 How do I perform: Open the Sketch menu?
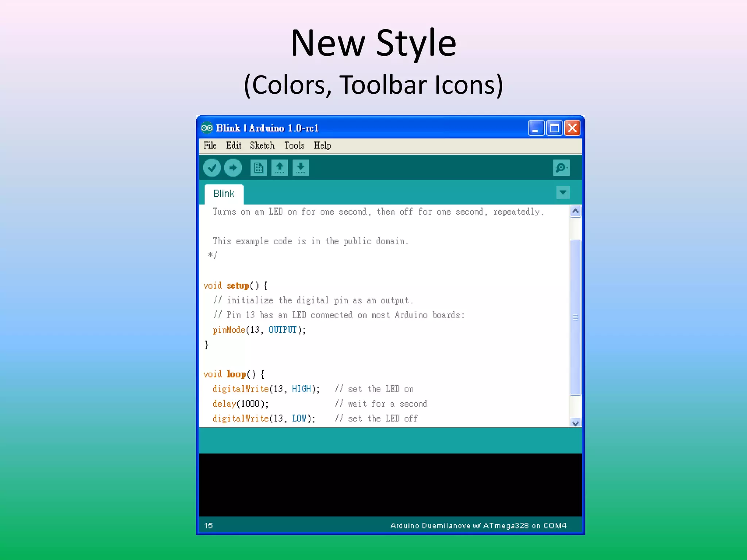tap(262, 145)
